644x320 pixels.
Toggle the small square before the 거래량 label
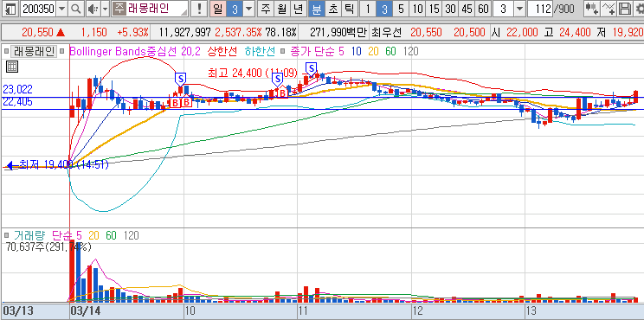tap(6, 235)
